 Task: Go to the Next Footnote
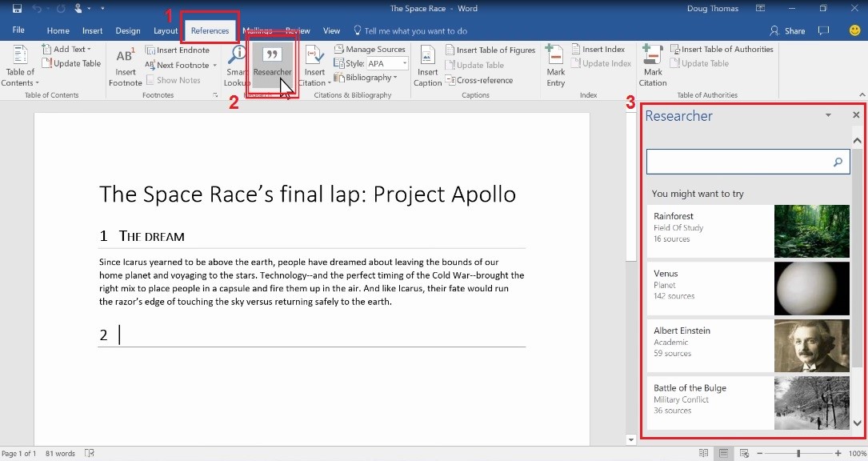[x=177, y=65]
